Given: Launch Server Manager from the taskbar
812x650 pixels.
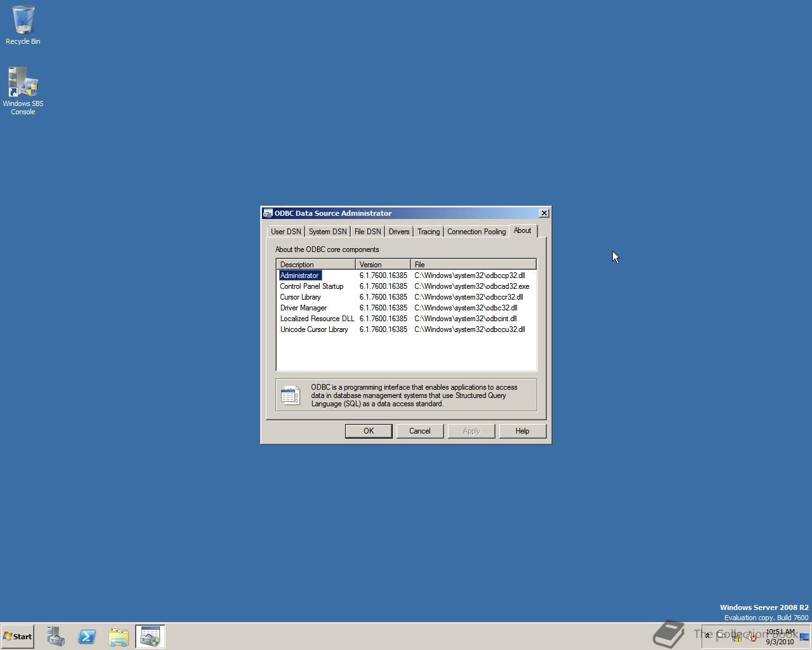Looking at the screenshot, I should pos(55,637).
